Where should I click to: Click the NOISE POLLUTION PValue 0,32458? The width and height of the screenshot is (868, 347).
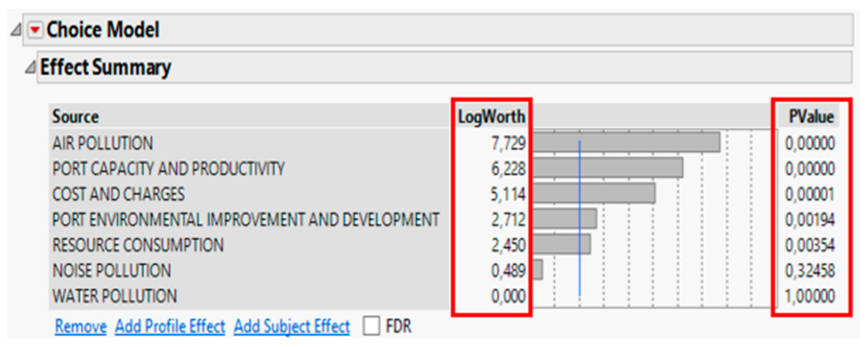point(810,270)
